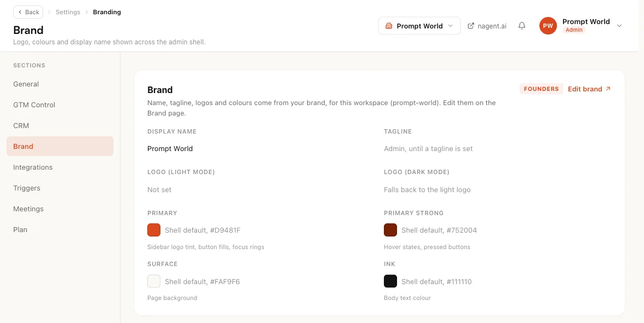The height and width of the screenshot is (323, 644).
Task: Click the LOGO (LIGHT MODE) label
Action: coord(181,172)
